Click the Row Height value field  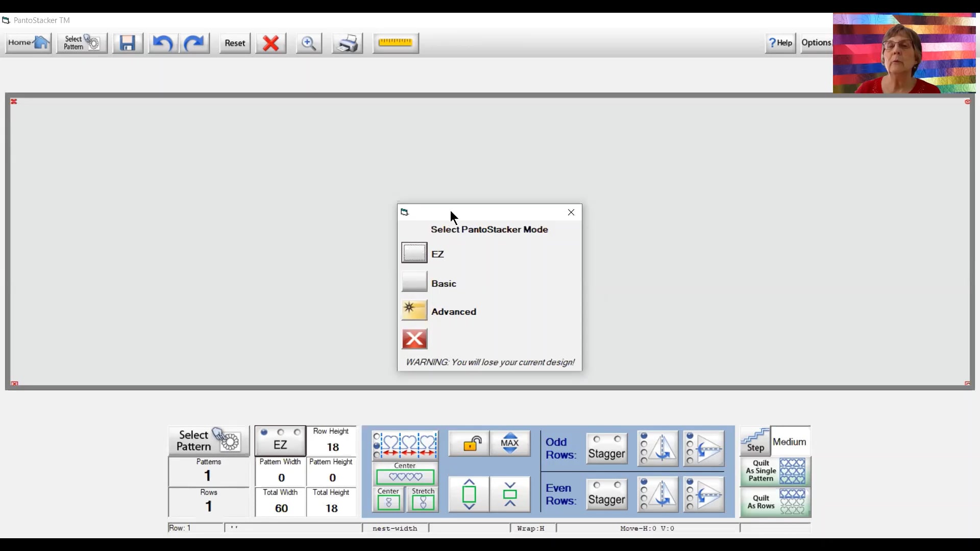pyautogui.click(x=332, y=447)
